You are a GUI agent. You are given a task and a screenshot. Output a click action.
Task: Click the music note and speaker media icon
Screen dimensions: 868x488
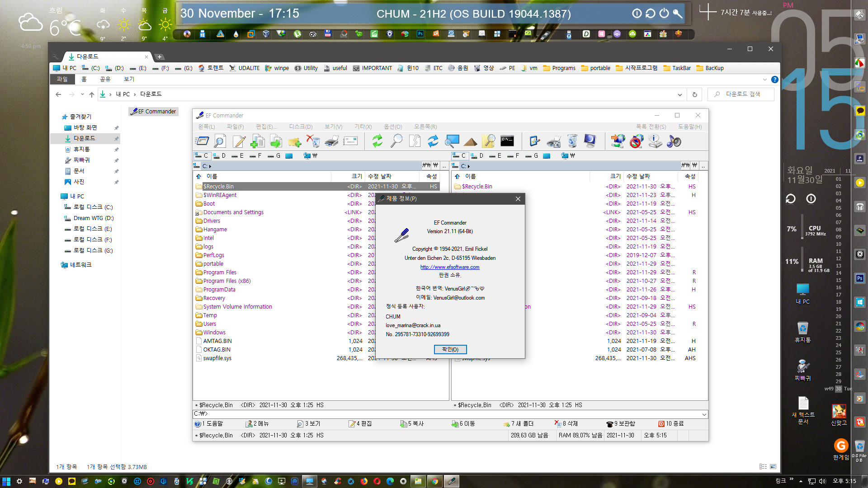click(674, 141)
